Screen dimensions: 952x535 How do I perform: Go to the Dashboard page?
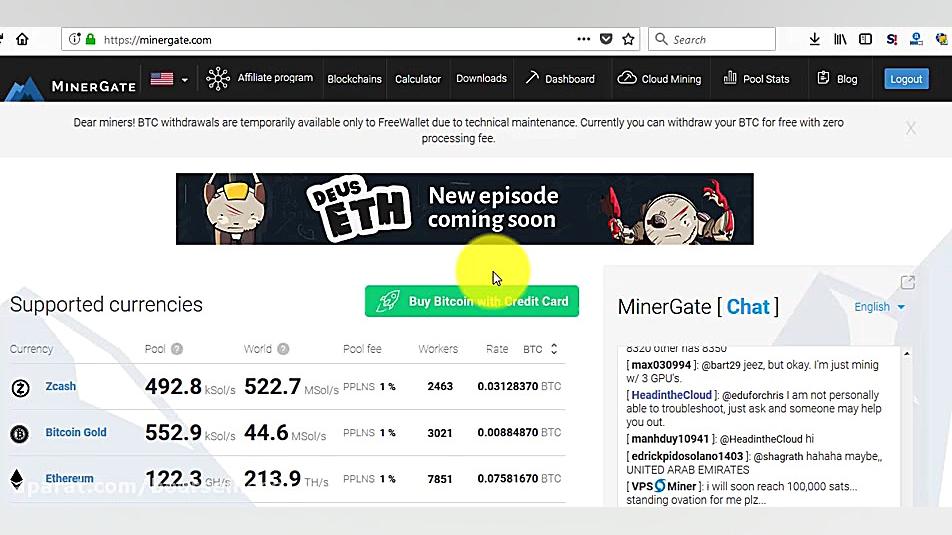[x=570, y=79]
